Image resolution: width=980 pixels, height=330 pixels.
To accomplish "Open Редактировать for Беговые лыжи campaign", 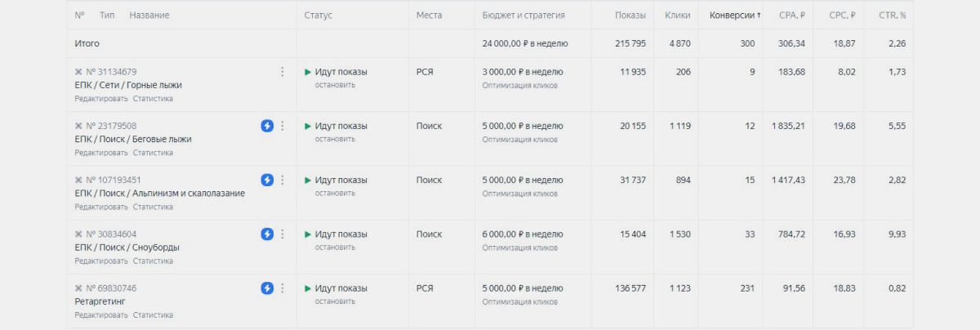I will 101,153.
